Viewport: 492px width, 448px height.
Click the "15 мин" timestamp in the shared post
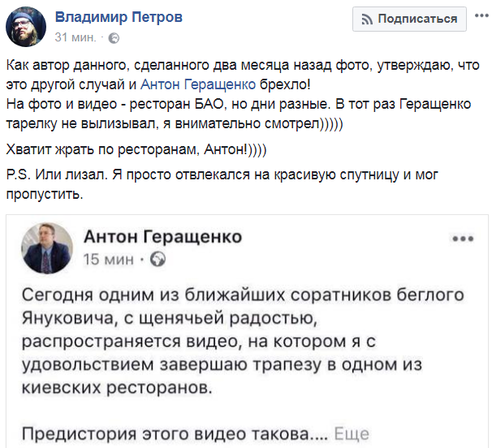[x=109, y=260]
